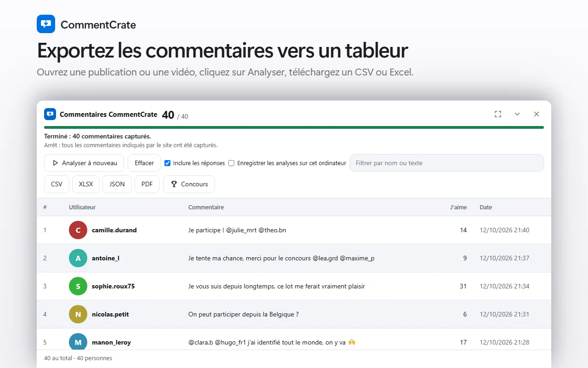Screen dimensions: 588x368
Task: Expand panel to fullscreen view
Action: click(498, 114)
